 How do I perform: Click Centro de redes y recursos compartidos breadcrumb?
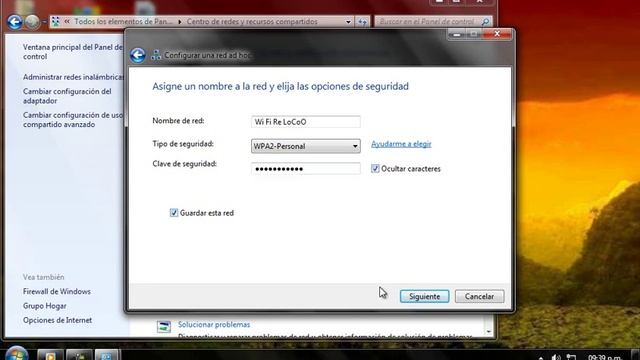(252, 22)
